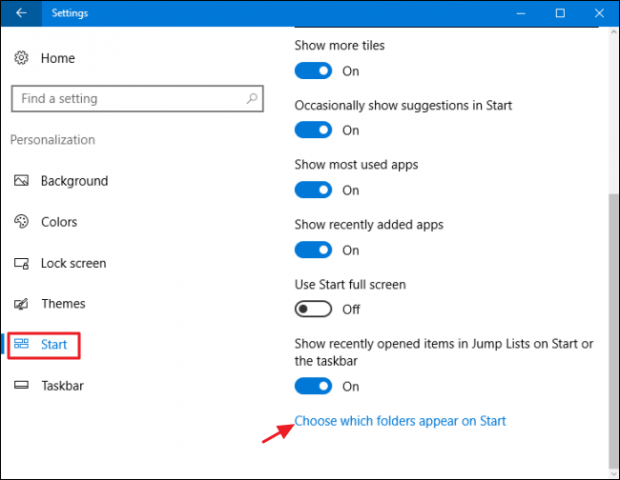Go to Settings Home

[x=58, y=58]
